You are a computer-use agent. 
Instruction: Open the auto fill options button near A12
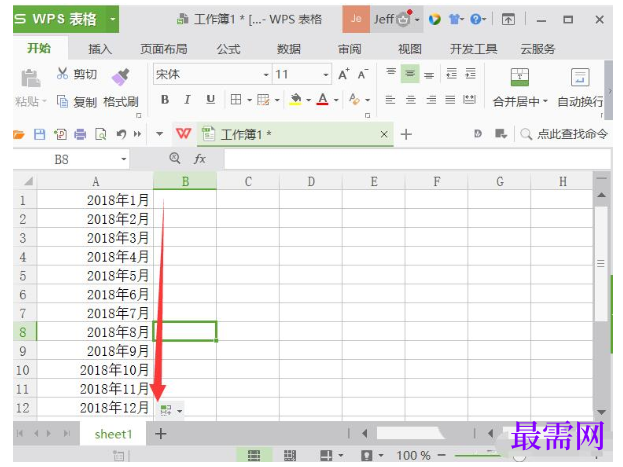coord(171,410)
